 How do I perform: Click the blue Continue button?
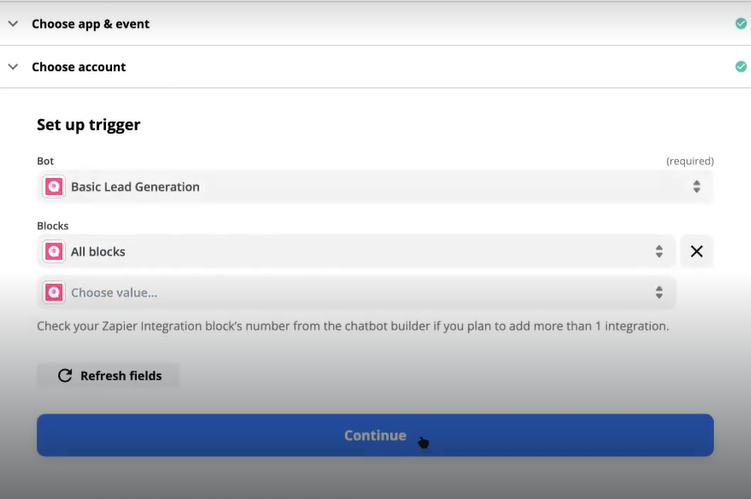[x=375, y=435]
